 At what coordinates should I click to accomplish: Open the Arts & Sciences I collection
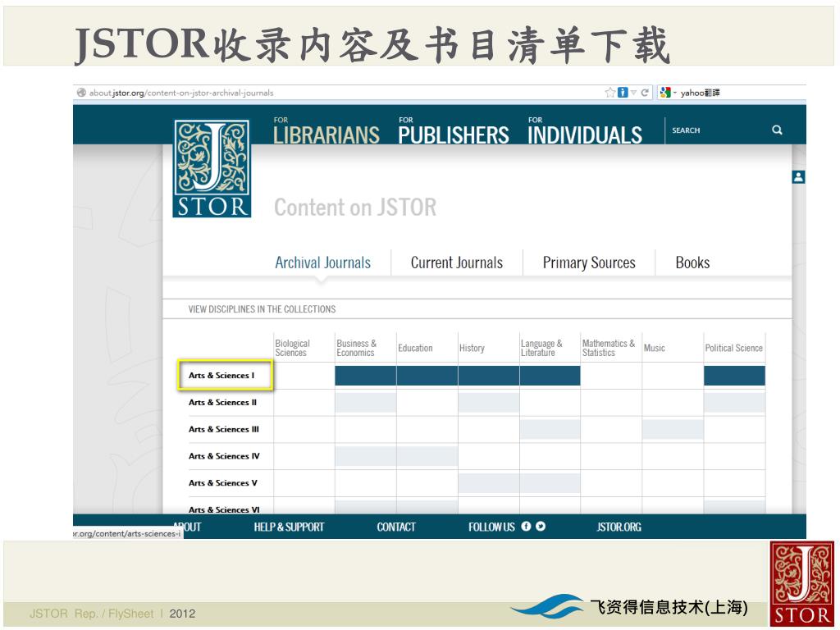[x=221, y=375]
